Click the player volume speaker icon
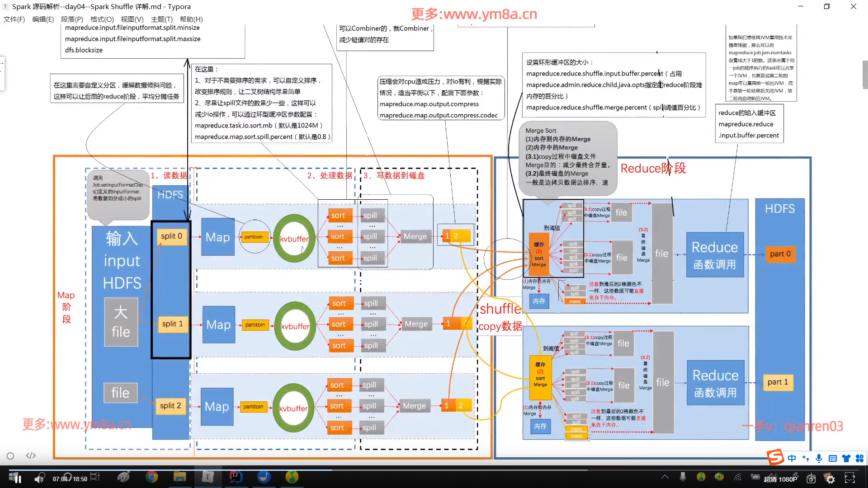868x488 pixels. pos(39,479)
